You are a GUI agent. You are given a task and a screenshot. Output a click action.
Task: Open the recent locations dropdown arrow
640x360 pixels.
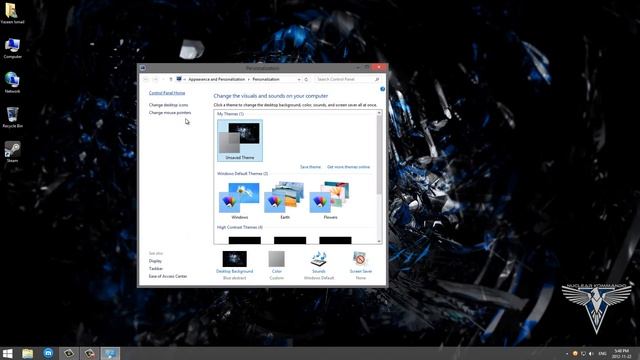pos(163,79)
